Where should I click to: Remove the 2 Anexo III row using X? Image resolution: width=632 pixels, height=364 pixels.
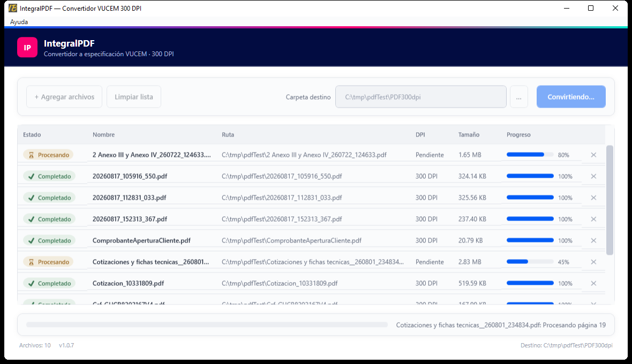[593, 155]
